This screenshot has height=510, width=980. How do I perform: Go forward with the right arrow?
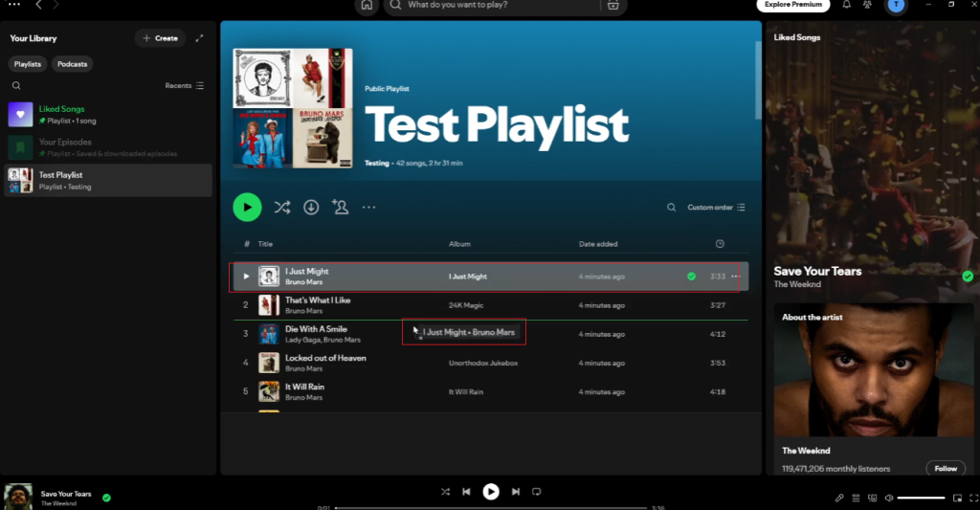click(56, 5)
